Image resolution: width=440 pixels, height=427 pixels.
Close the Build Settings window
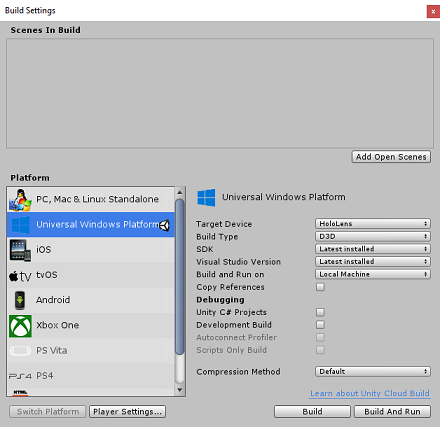433,11
